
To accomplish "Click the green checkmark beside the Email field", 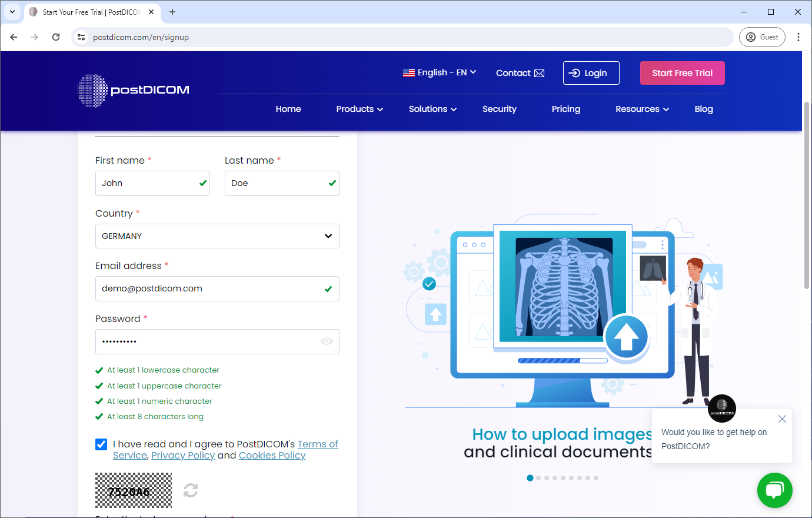I will (x=328, y=288).
